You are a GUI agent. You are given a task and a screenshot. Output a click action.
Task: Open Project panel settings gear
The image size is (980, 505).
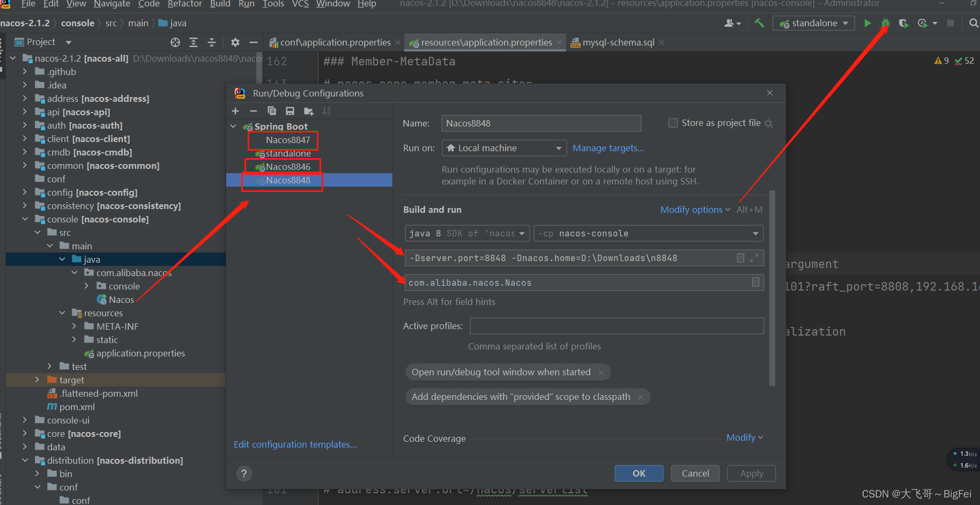tap(235, 42)
